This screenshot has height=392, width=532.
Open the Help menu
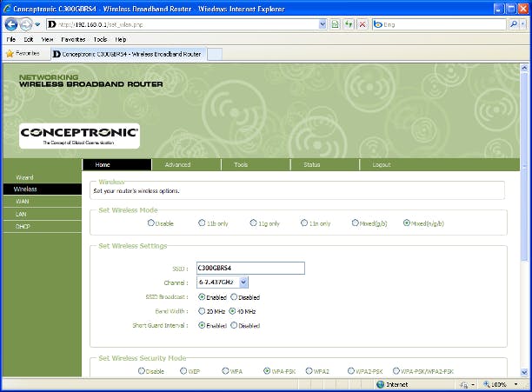point(121,39)
